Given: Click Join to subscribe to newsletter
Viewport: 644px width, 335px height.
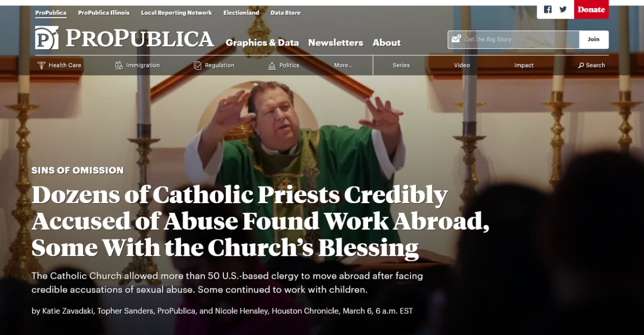Looking at the screenshot, I should 594,40.
